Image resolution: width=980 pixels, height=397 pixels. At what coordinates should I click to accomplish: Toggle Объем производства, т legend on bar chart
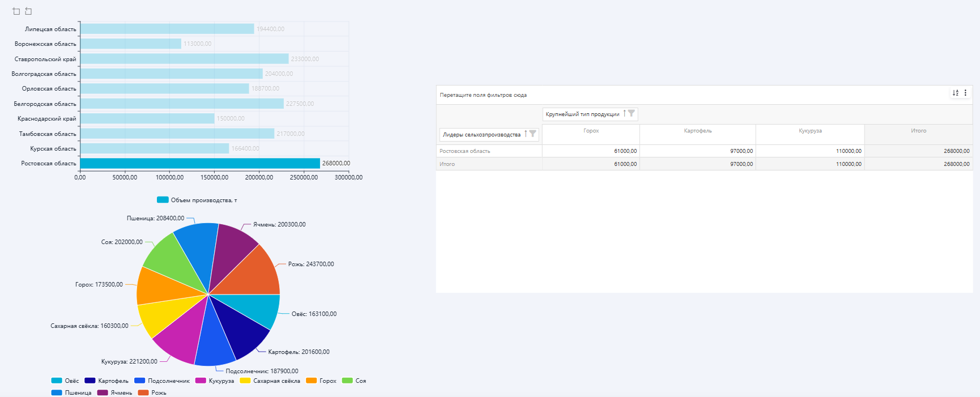coord(197,200)
